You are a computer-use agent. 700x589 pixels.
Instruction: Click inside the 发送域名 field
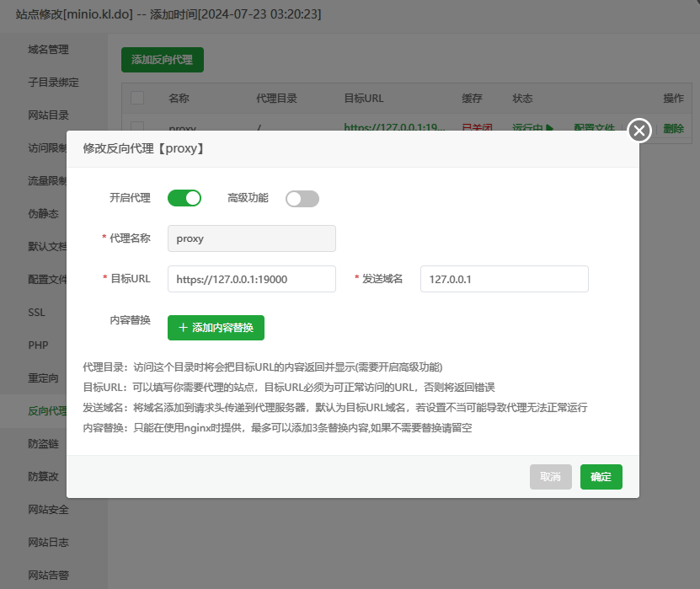[504, 278]
